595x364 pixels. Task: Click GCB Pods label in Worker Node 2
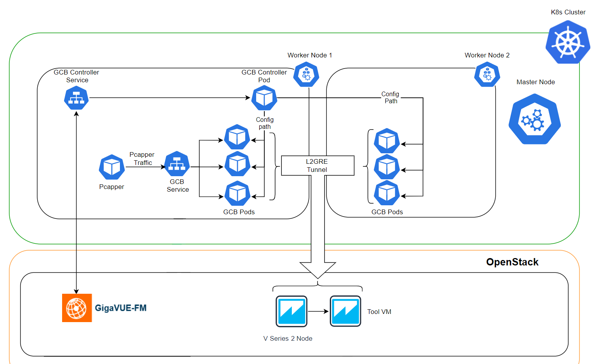click(387, 212)
